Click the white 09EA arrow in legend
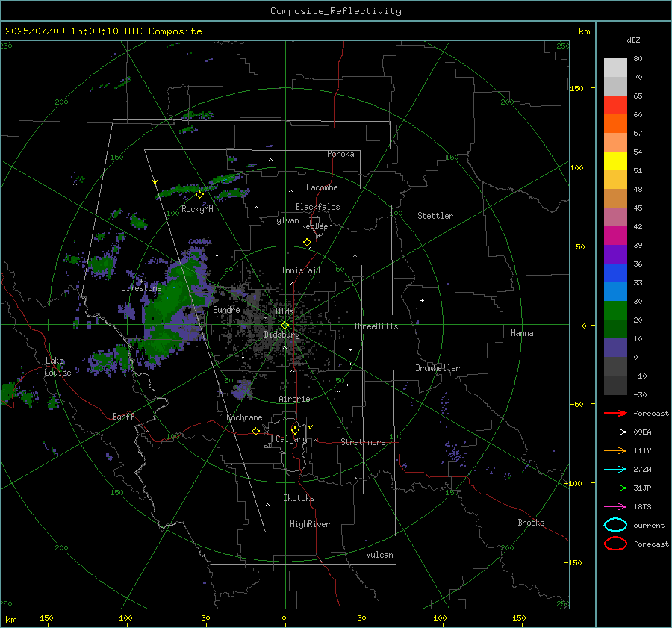Image resolution: width=672 pixels, height=628 pixels. 615,432
